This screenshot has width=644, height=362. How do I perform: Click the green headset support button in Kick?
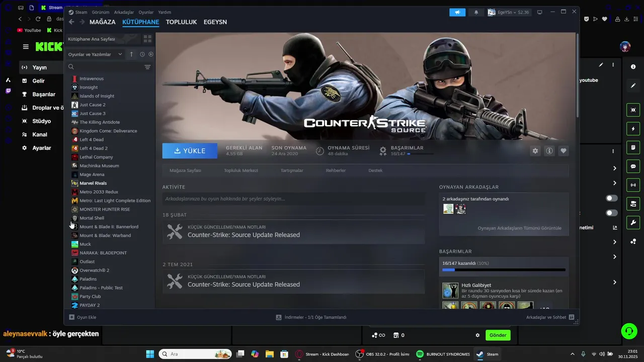pos(629,331)
